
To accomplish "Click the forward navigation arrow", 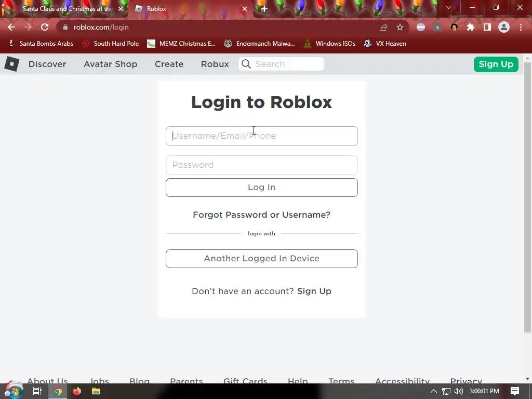I will [x=28, y=27].
